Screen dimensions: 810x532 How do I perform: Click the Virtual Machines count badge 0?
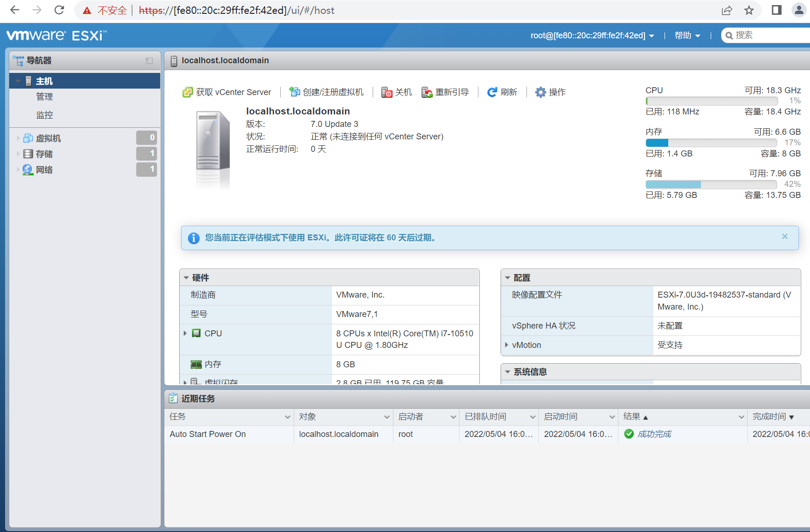(147, 137)
